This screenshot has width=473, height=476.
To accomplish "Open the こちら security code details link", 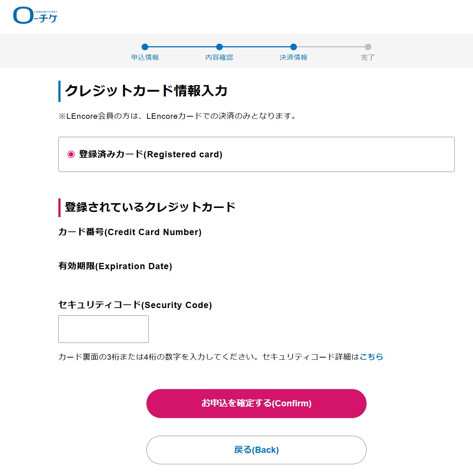I will click(371, 357).
